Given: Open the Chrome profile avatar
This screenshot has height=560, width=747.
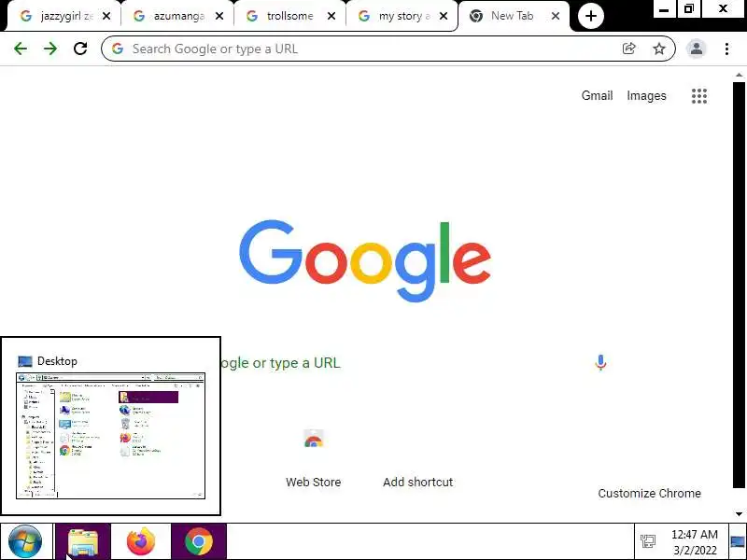Looking at the screenshot, I should coord(696,49).
